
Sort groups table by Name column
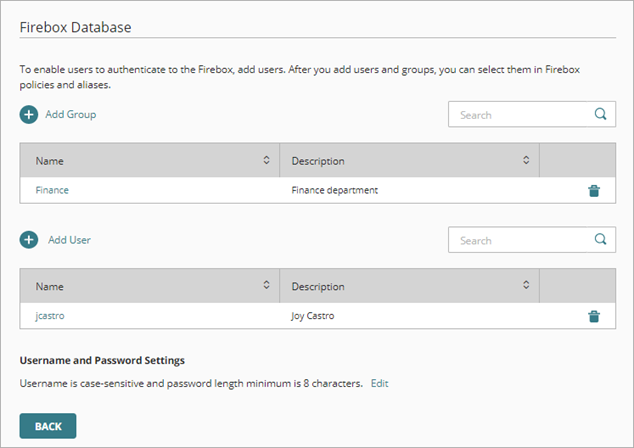tap(266, 160)
